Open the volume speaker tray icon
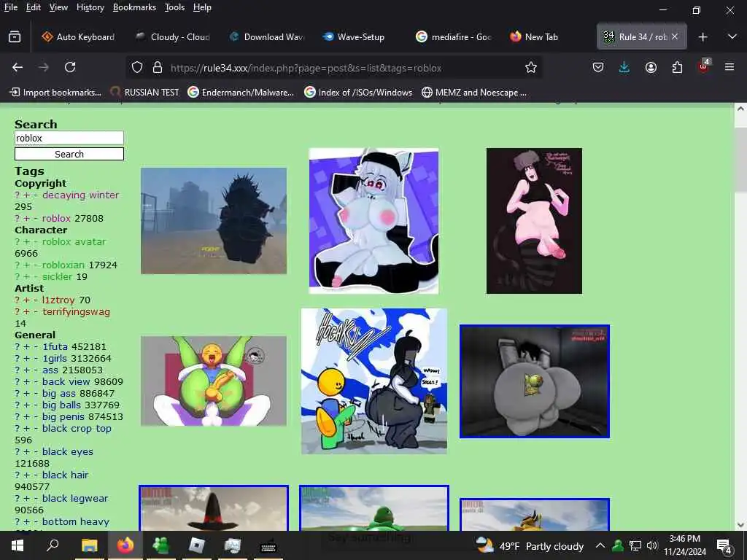This screenshot has height=560, width=747. [x=651, y=545]
